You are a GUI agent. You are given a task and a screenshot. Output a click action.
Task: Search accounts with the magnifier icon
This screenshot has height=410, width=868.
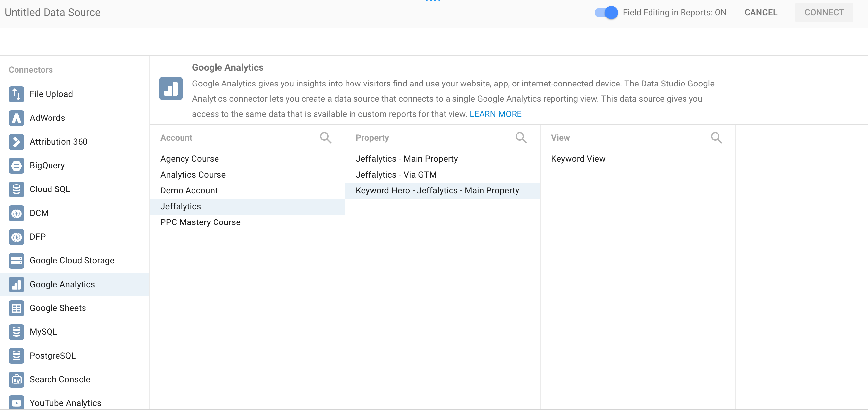[325, 138]
